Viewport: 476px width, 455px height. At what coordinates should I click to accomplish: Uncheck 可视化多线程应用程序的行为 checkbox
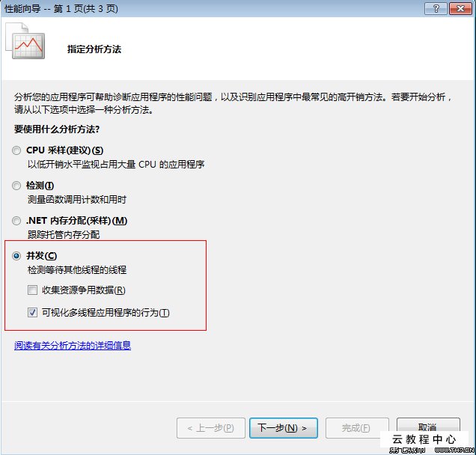(x=32, y=312)
